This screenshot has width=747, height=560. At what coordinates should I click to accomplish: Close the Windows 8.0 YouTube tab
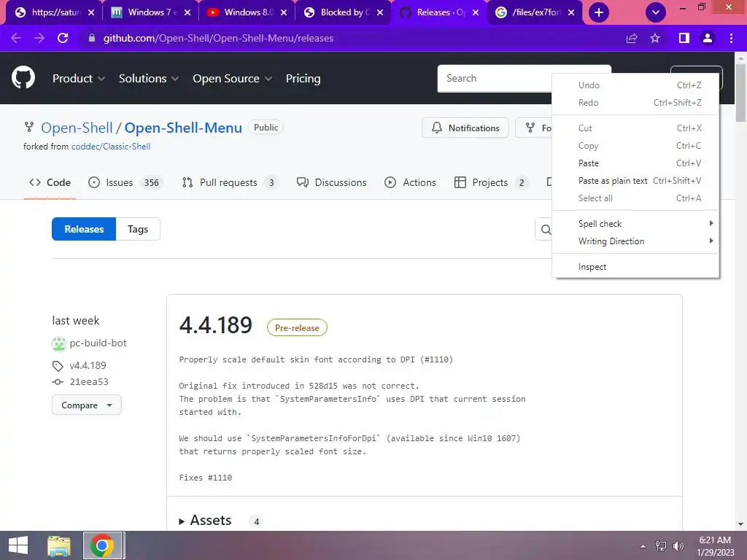[x=284, y=12]
